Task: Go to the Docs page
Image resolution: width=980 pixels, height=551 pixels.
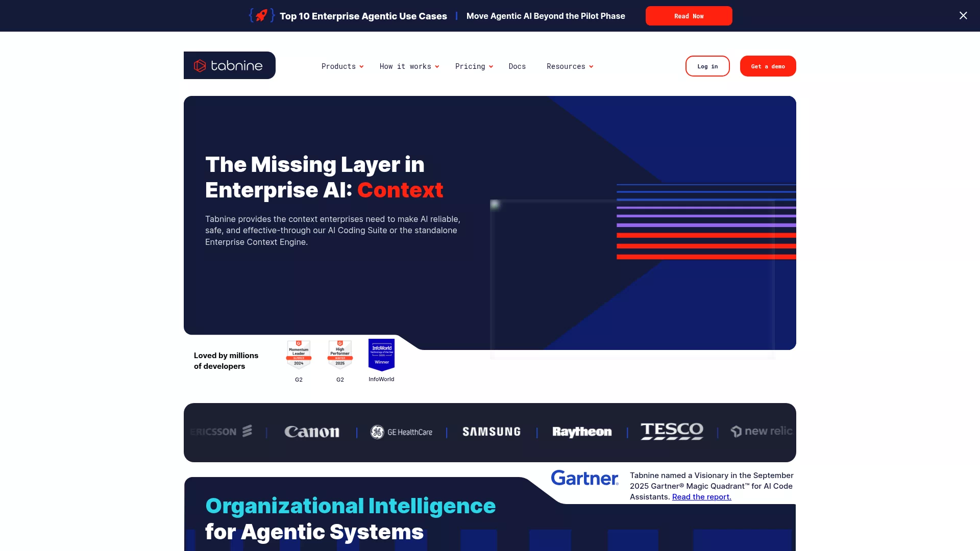Action: pos(517,66)
